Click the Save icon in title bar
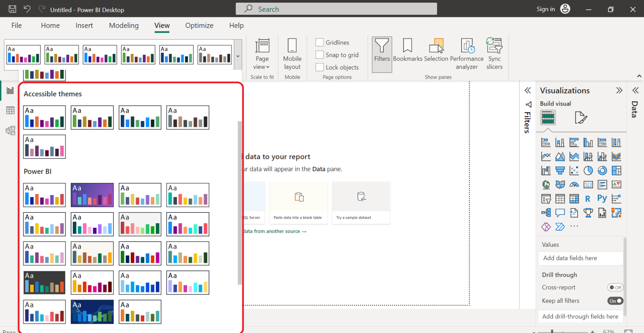The image size is (644, 333). [x=12, y=9]
